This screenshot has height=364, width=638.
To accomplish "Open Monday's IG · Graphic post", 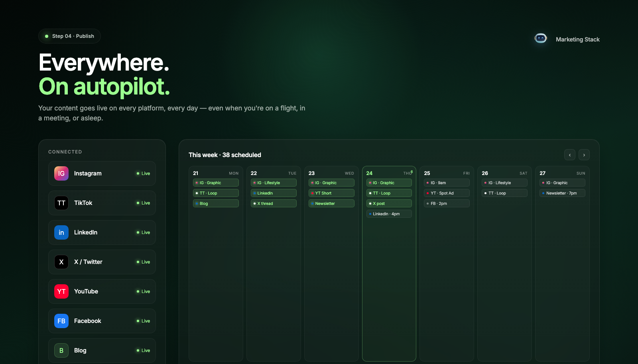I will coord(216,183).
